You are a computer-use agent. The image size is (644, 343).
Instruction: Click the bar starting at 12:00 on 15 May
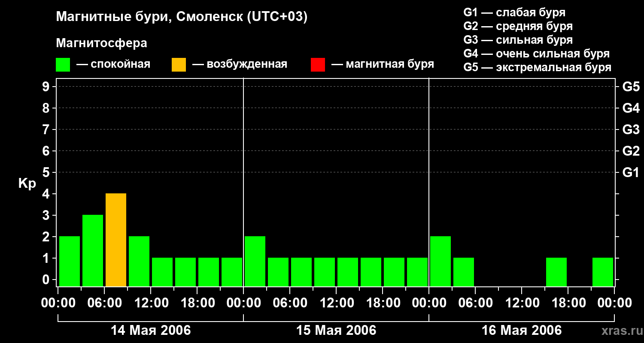coord(348,272)
